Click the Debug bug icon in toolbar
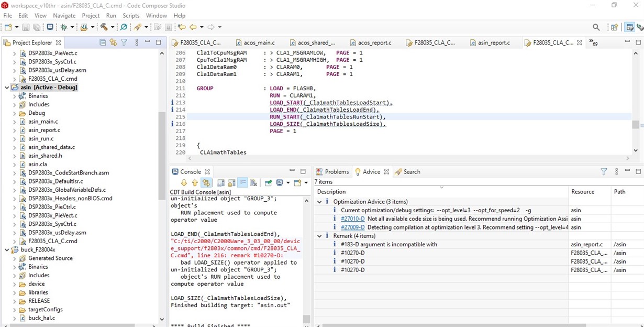The width and height of the screenshot is (644, 327). tap(64, 27)
